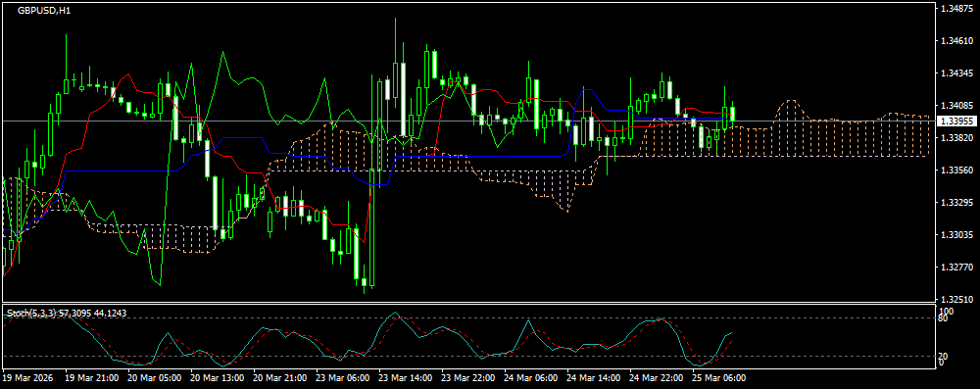Select the 25 Mar 06:00 time label
The width and height of the screenshot is (980, 389).
(x=718, y=378)
